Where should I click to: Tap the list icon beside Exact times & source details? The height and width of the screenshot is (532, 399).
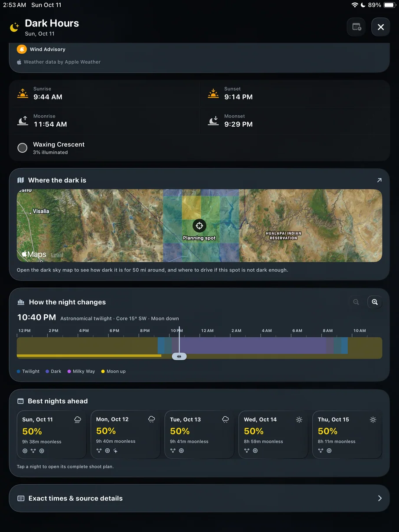21,499
